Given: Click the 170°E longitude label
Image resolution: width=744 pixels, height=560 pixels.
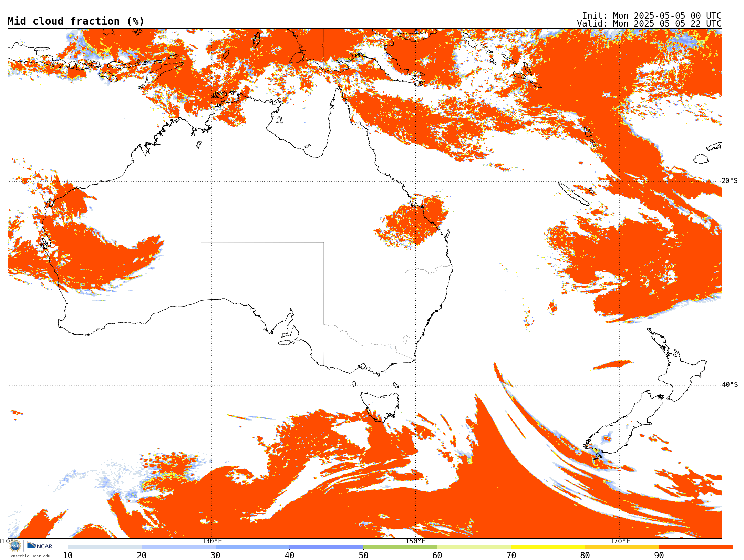Looking at the screenshot, I should [620, 541].
